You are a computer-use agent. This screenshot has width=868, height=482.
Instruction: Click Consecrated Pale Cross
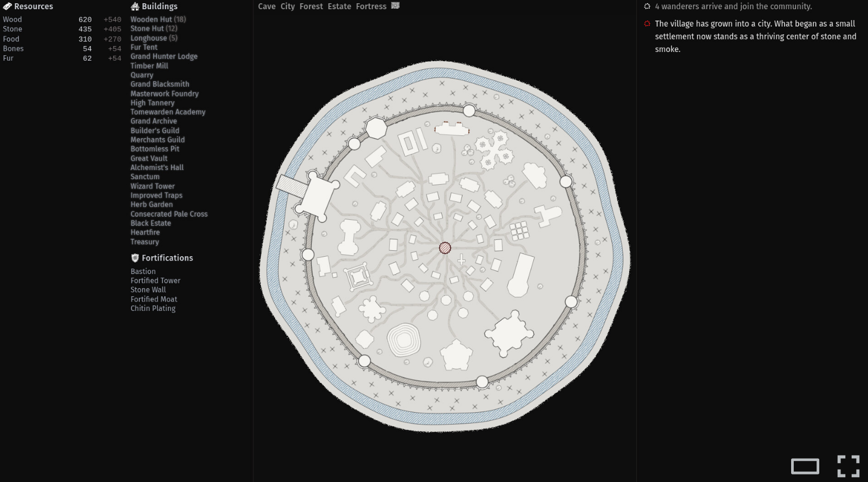click(x=169, y=214)
